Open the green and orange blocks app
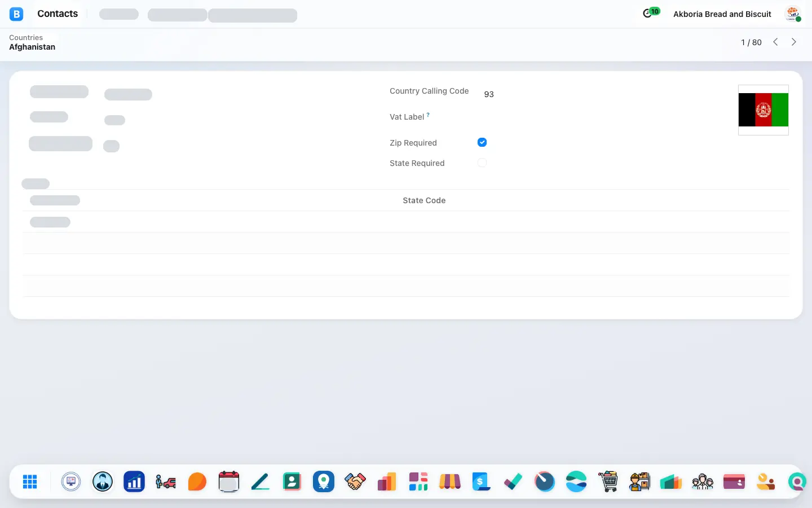This screenshot has height=508, width=812. [x=671, y=481]
